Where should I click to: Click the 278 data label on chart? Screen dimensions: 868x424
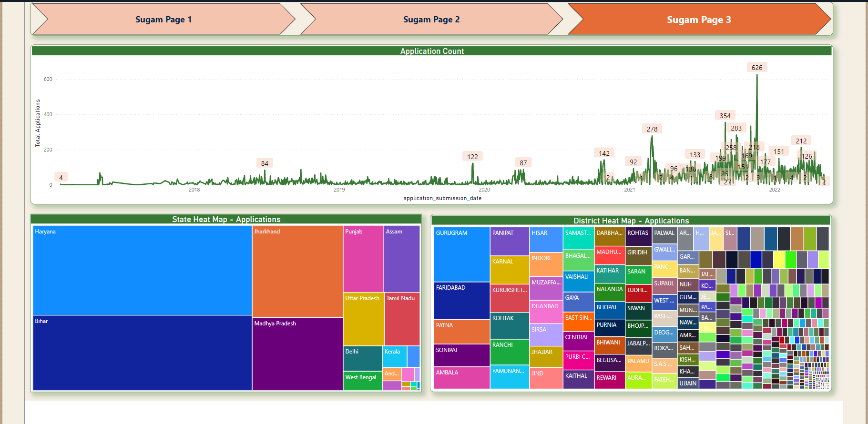point(652,129)
